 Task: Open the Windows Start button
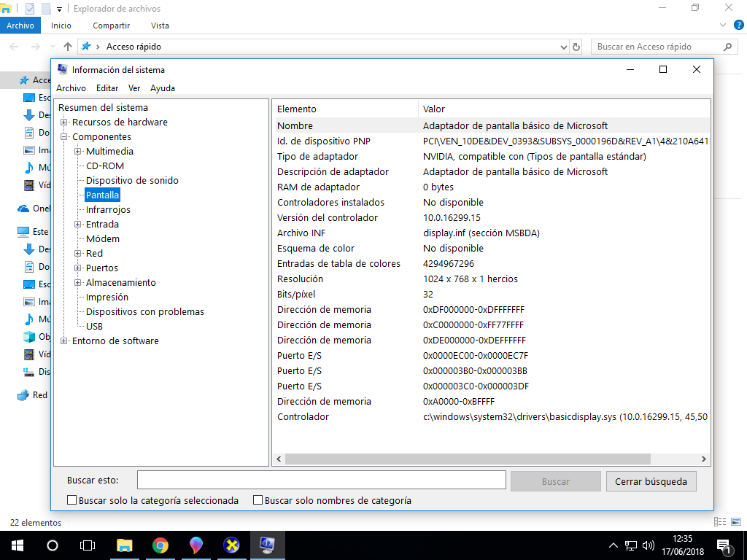click(x=17, y=545)
